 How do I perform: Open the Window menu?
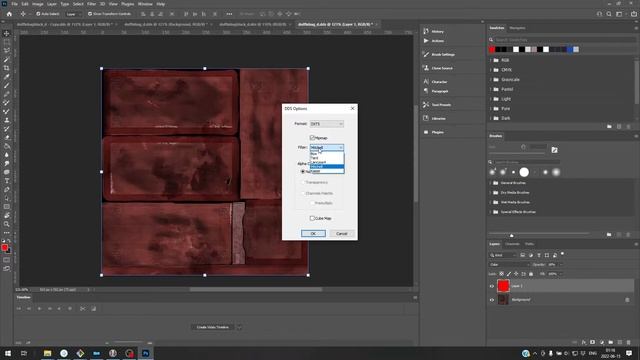click(x=145, y=4)
